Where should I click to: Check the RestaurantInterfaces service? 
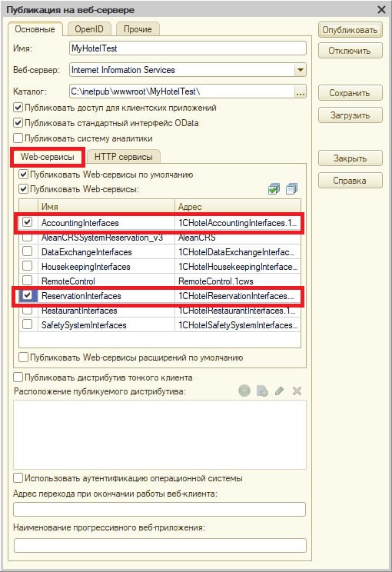pyautogui.click(x=28, y=311)
